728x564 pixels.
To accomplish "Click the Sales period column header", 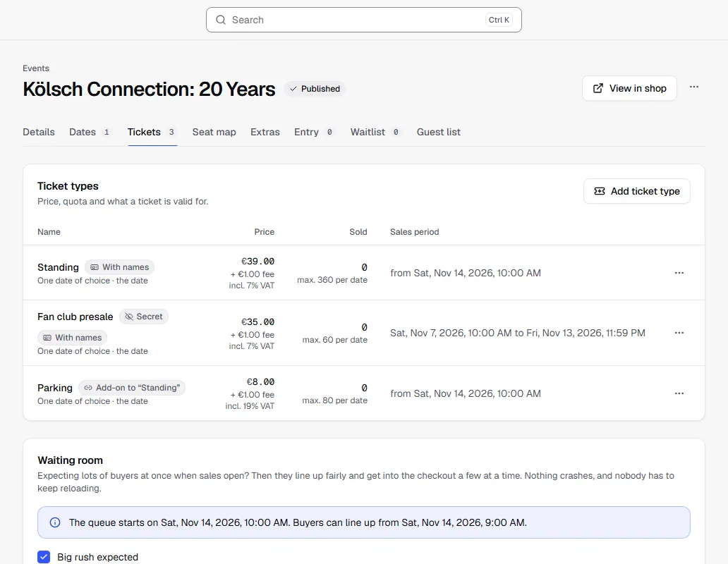I will coord(414,232).
